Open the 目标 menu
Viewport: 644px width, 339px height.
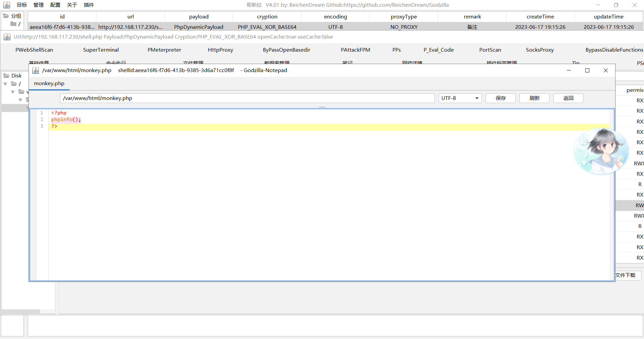pos(22,5)
